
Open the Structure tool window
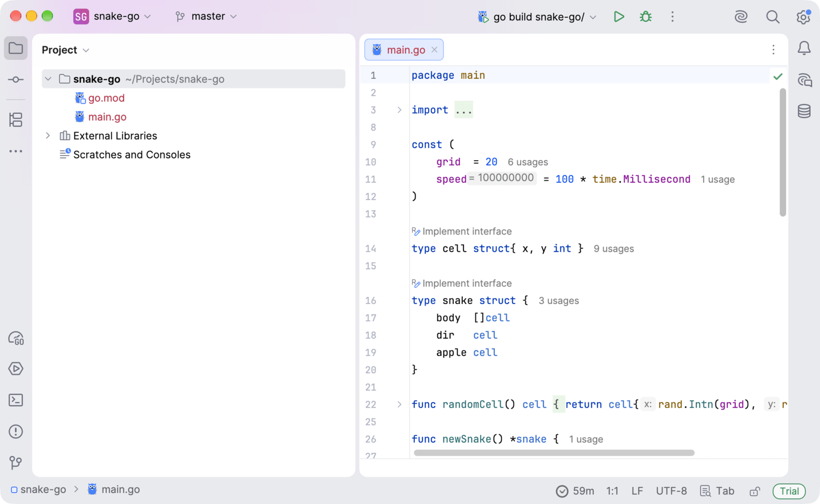(x=16, y=120)
